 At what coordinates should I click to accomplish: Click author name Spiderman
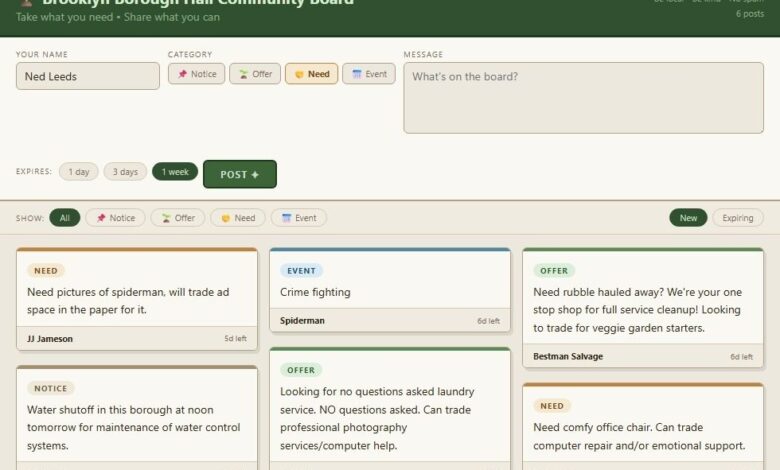click(302, 321)
